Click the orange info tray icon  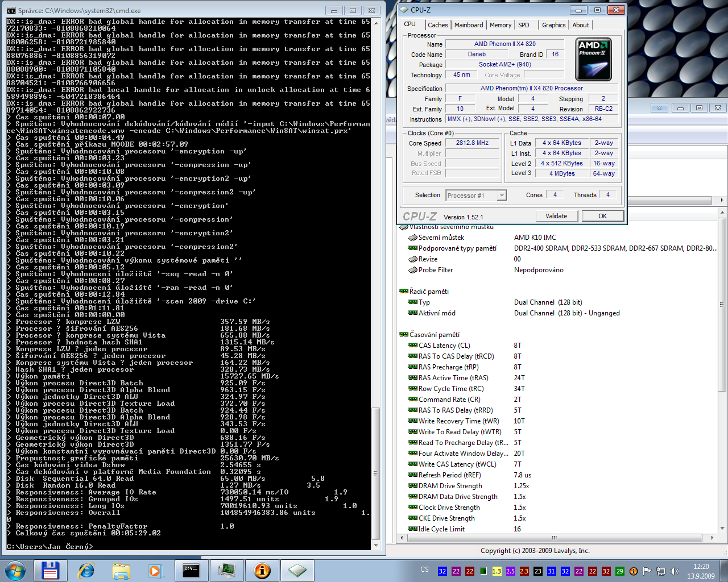tap(633, 571)
